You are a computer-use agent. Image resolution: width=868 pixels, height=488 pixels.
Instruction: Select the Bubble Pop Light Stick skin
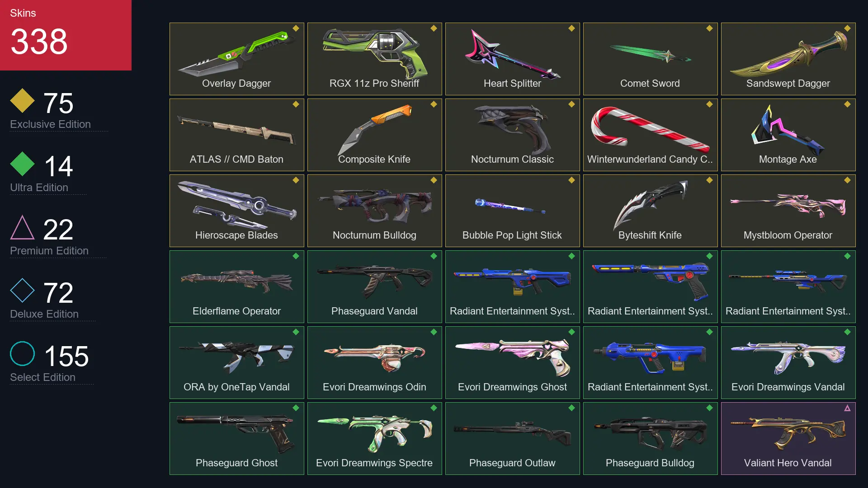512,211
